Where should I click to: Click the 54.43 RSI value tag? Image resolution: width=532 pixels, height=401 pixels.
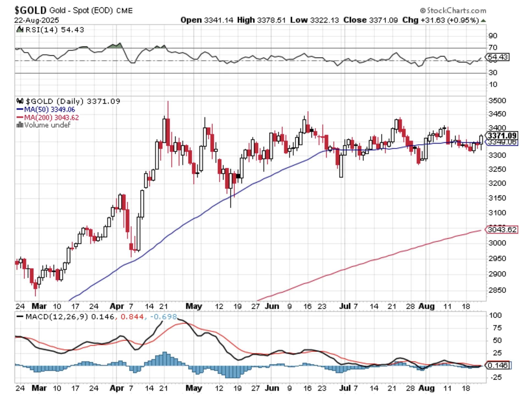click(498, 57)
